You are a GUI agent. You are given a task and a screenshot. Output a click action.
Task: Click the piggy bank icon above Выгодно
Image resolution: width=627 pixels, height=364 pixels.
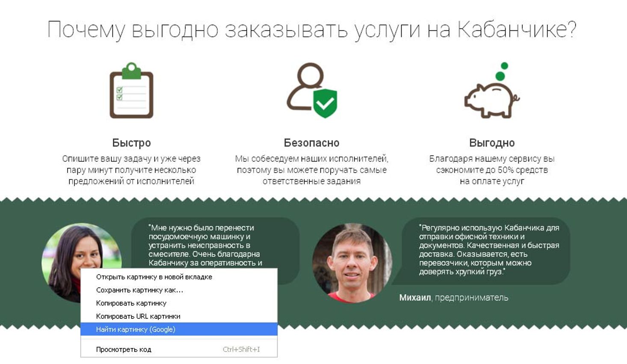coord(492,90)
